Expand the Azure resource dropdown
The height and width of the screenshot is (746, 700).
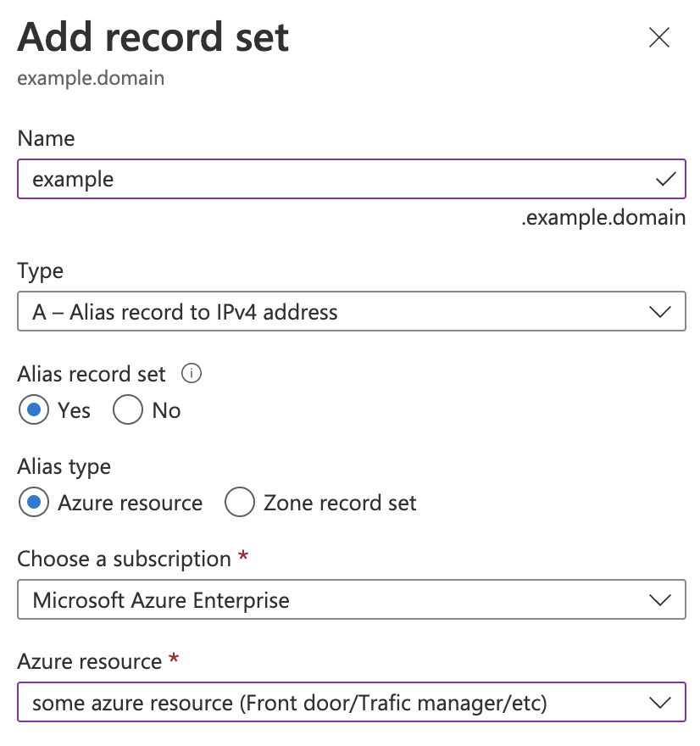coord(352,702)
